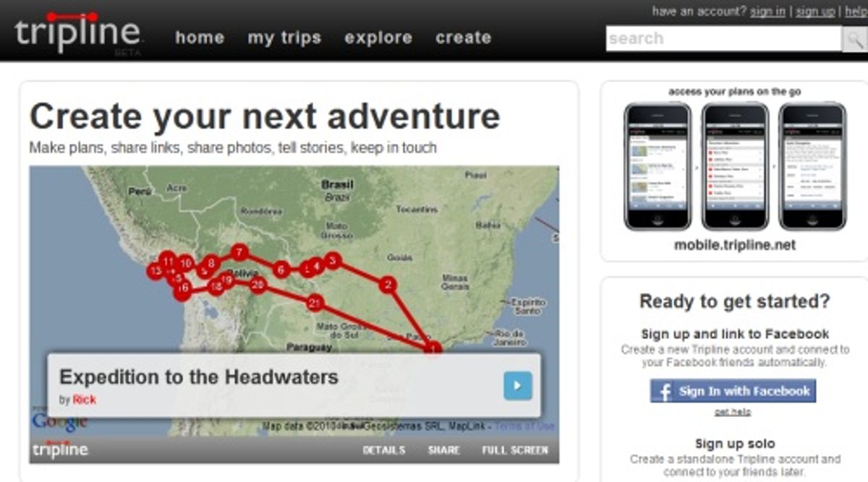Click the sign up link
This screenshot has width=868, height=482.
click(815, 12)
